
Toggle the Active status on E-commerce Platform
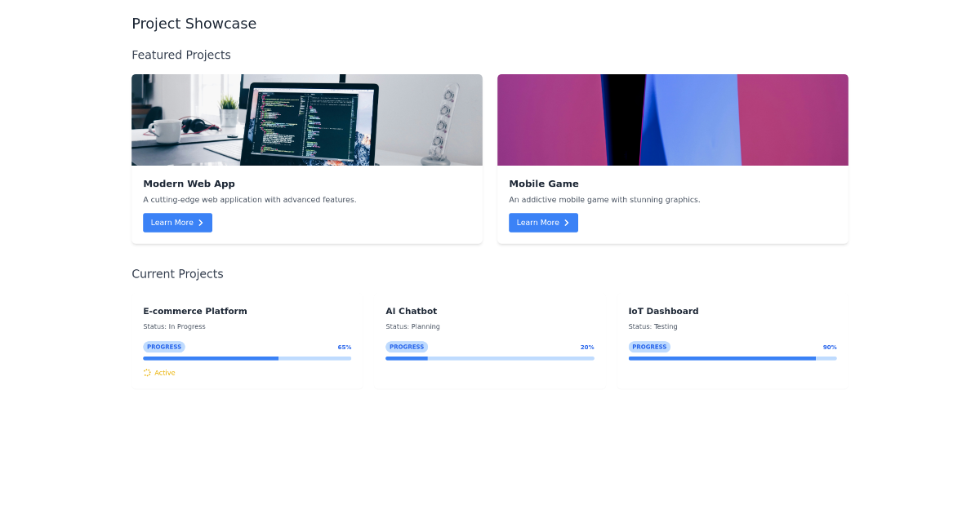(x=159, y=372)
